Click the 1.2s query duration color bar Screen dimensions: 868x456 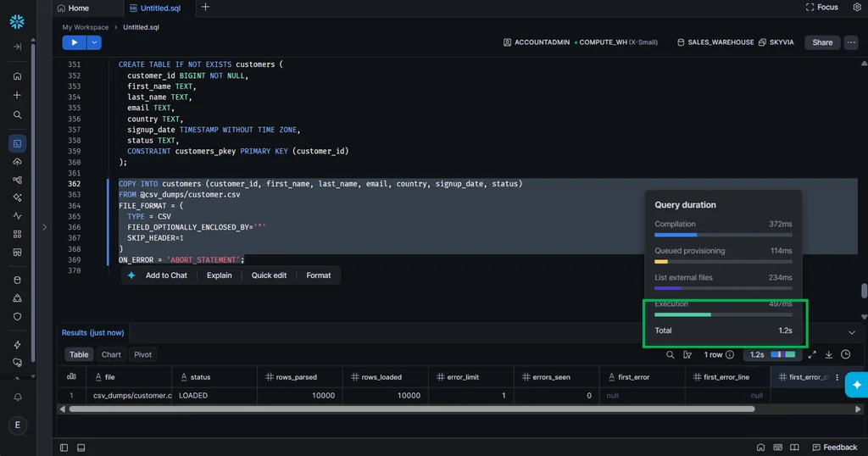coord(782,355)
